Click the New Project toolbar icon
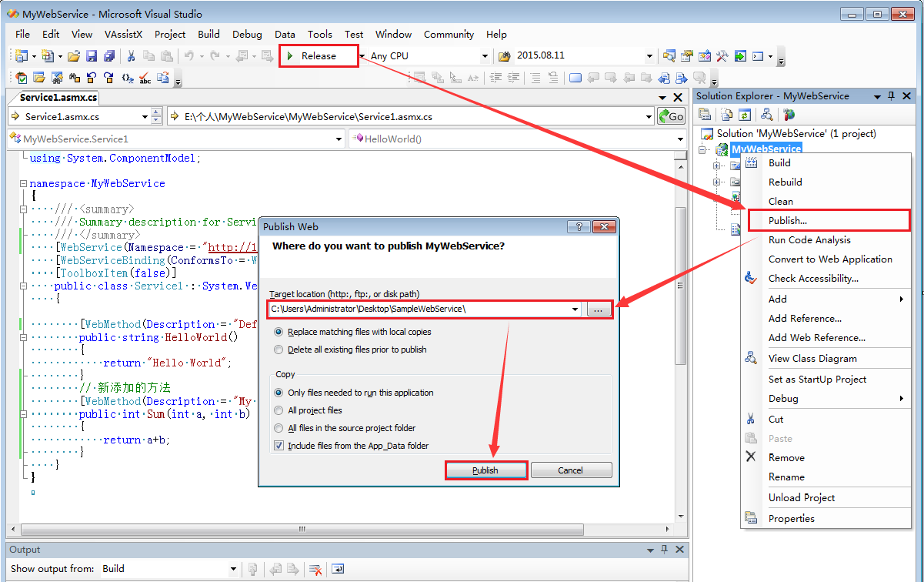This screenshot has height=582, width=924. pyautogui.click(x=21, y=56)
